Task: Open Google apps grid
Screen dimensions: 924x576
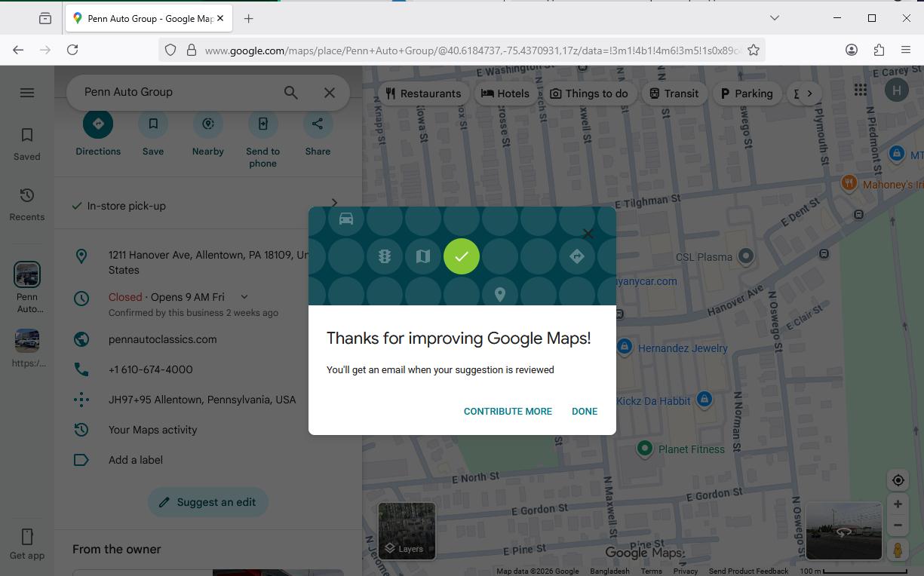Action: [861, 90]
